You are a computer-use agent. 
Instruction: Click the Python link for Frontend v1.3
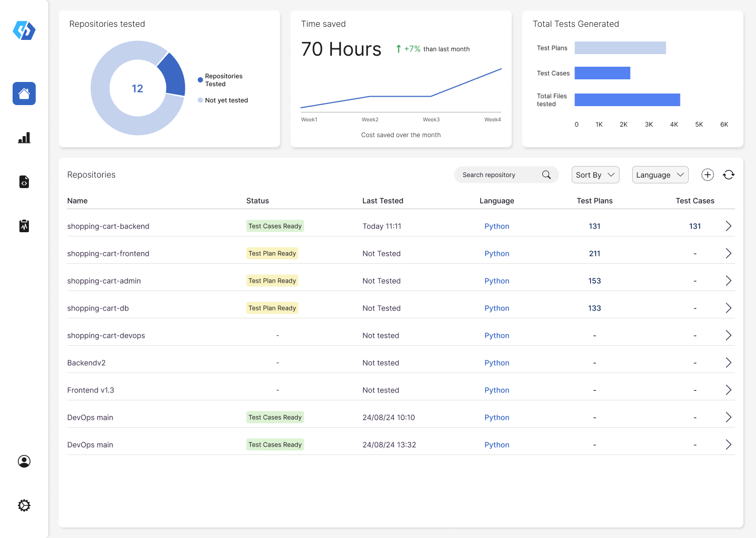point(497,390)
